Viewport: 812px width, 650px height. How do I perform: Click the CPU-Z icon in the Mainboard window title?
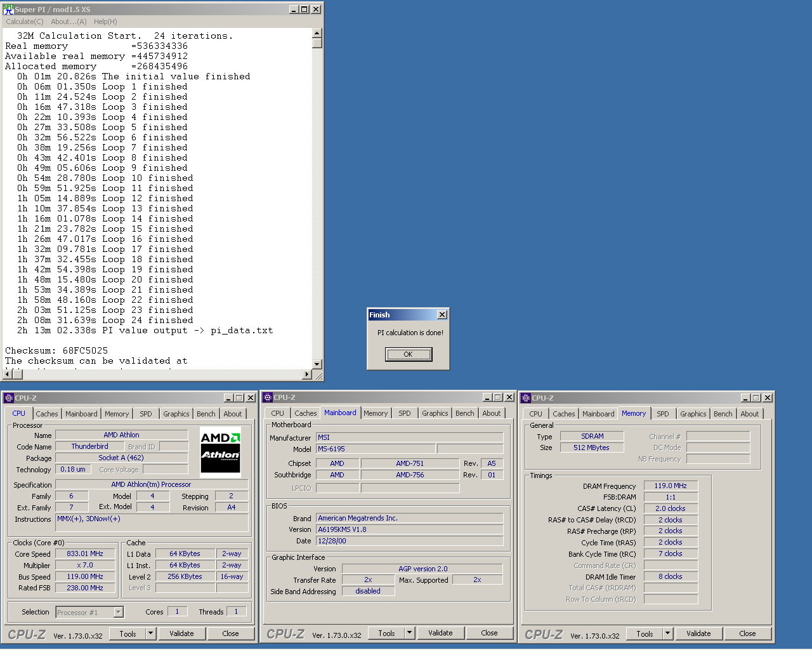point(268,397)
